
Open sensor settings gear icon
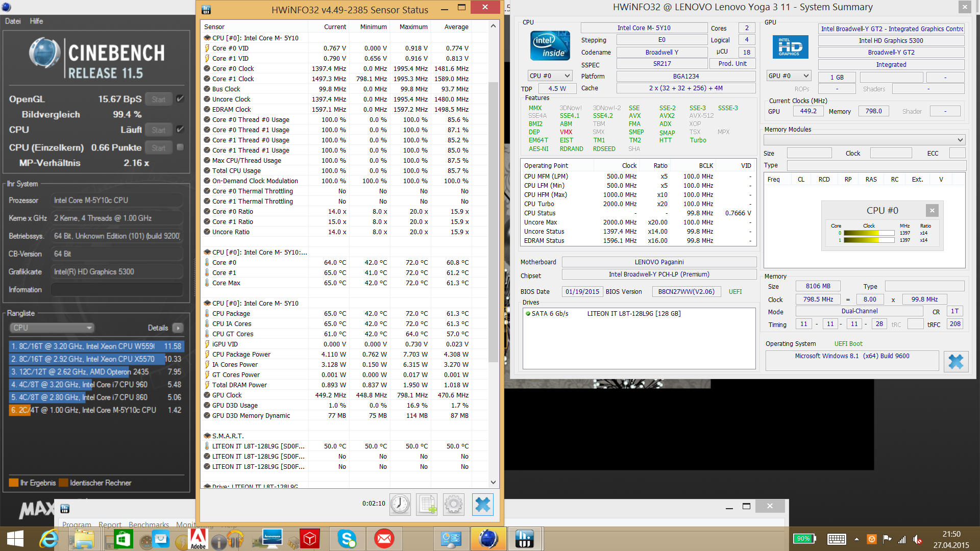click(453, 505)
